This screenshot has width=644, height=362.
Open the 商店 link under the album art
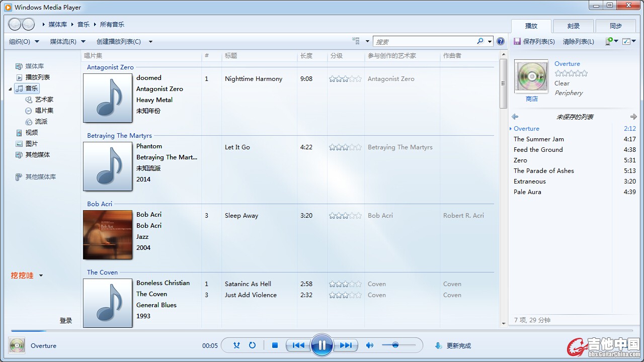point(532,99)
